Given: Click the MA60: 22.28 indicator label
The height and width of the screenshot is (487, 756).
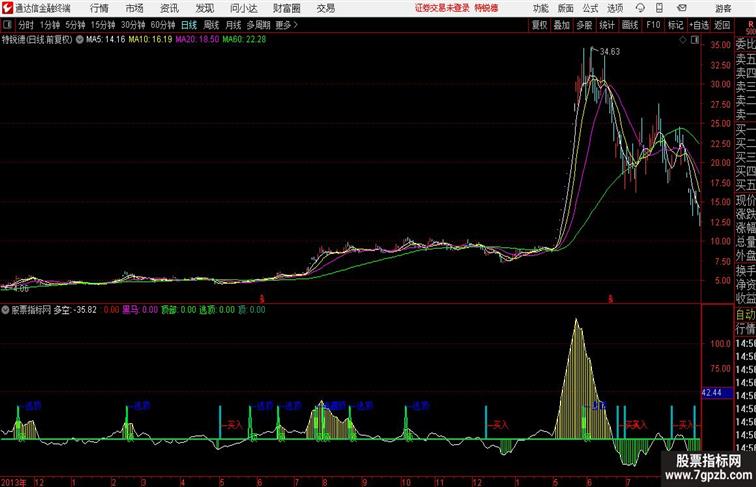Looking at the screenshot, I should coord(244,40).
